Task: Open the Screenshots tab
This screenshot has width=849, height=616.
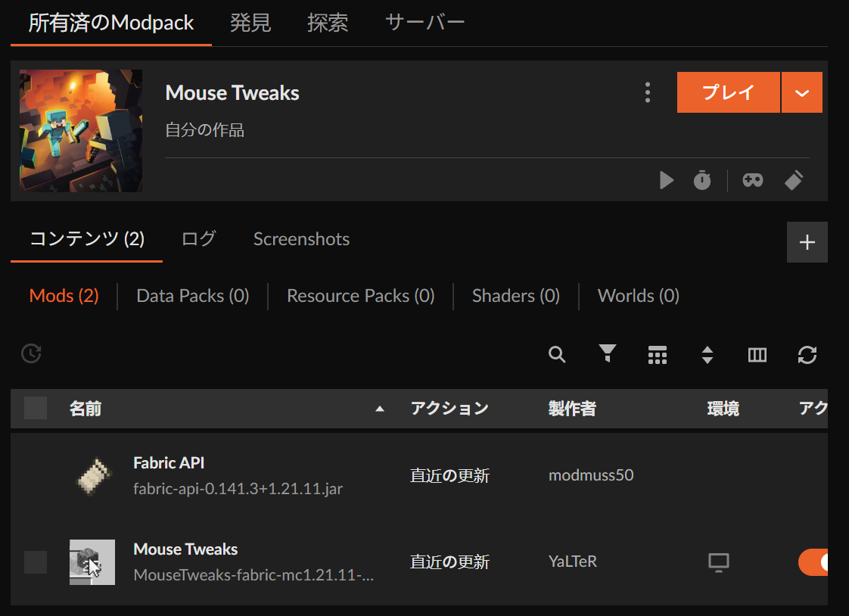Action: click(x=301, y=238)
